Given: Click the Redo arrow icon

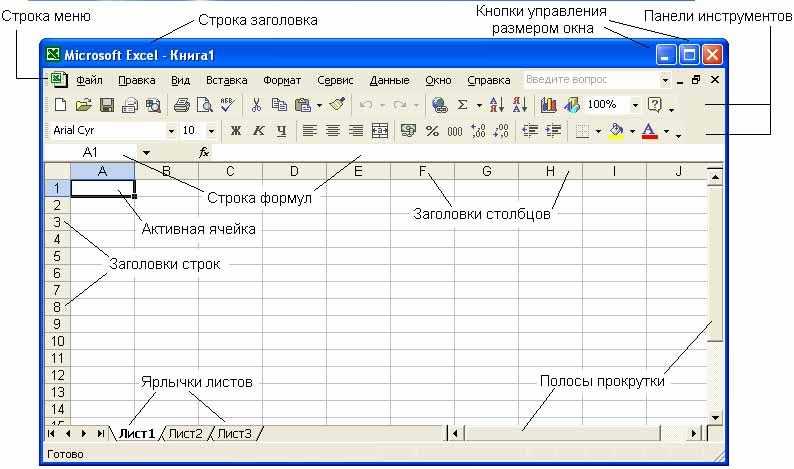Looking at the screenshot, I should [x=400, y=105].
